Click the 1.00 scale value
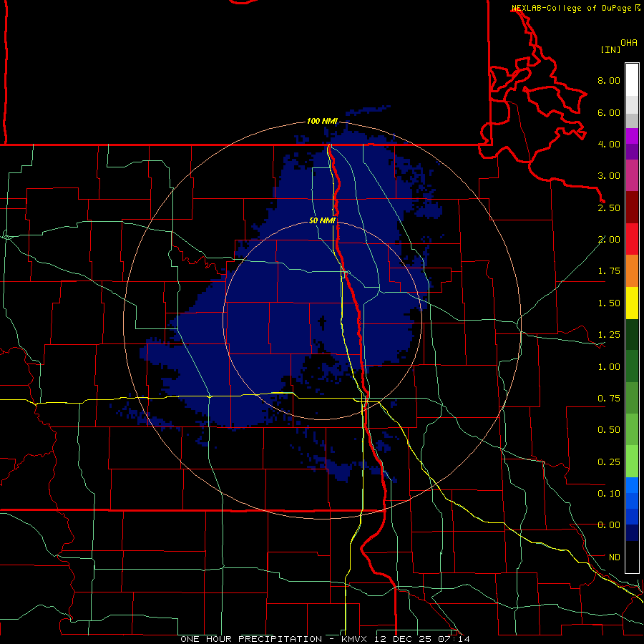The width and height of the screenshot is (644, 644). (x=609, y=367)
